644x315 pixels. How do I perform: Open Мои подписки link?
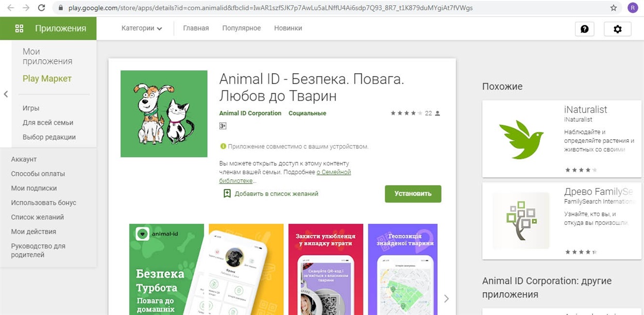click(34, 188)
